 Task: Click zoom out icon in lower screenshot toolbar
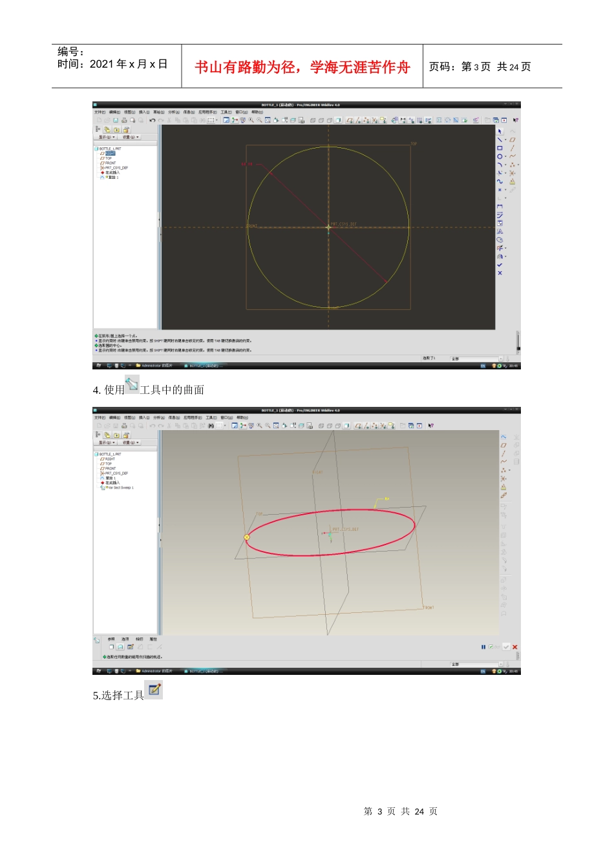(x=268, y=426)
